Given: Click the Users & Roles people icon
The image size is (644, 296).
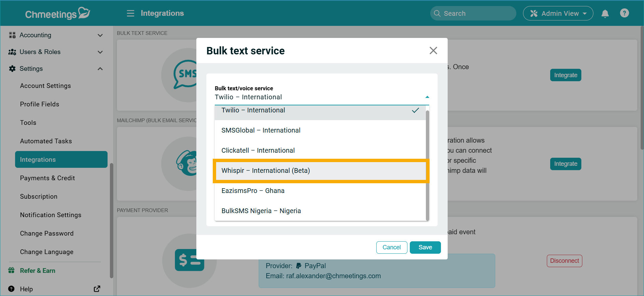Looking at the screenshot, I should (12, 52).
